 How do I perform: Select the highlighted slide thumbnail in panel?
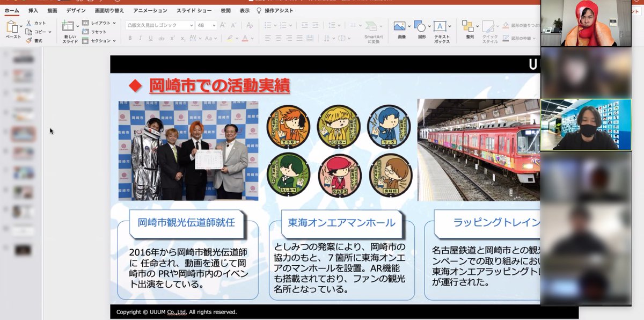point(23,134)
